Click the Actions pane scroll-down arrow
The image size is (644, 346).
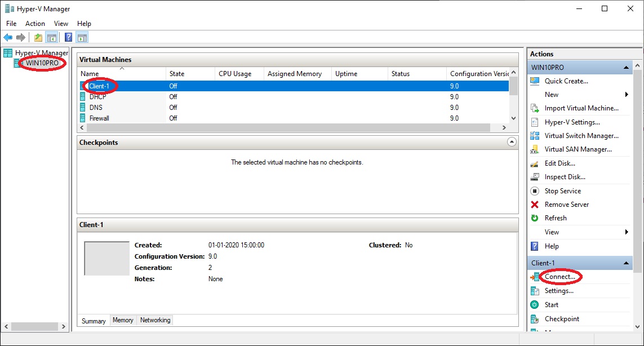coord(637,327)
